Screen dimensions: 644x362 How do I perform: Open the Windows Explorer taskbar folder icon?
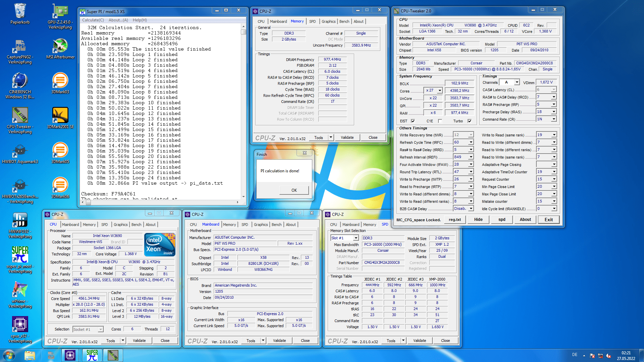[30, 355]
